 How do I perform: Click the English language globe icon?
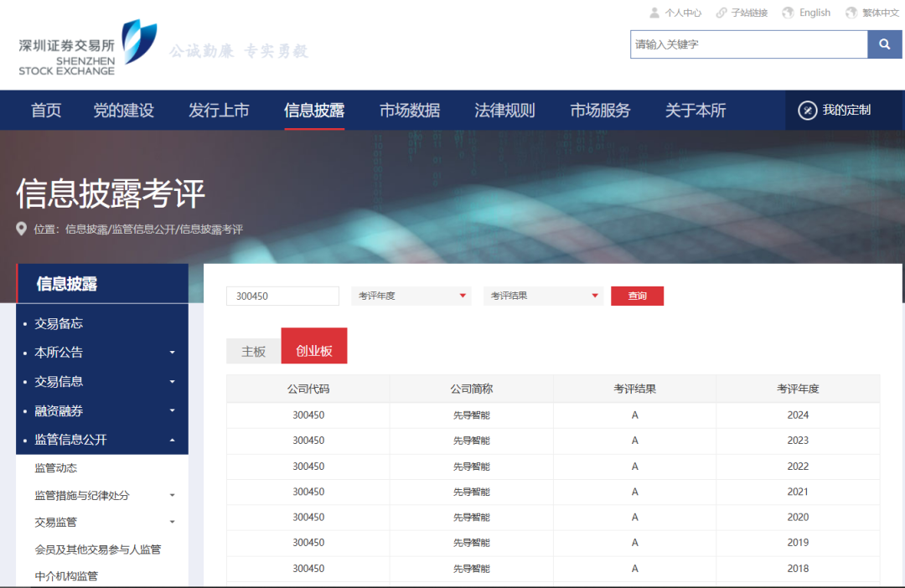coord(786,12)
